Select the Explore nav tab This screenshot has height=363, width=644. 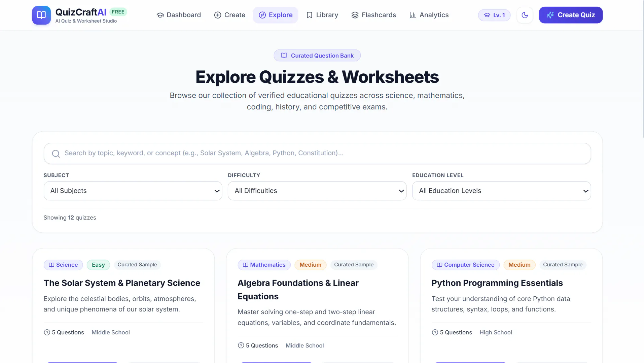(276, 15)
